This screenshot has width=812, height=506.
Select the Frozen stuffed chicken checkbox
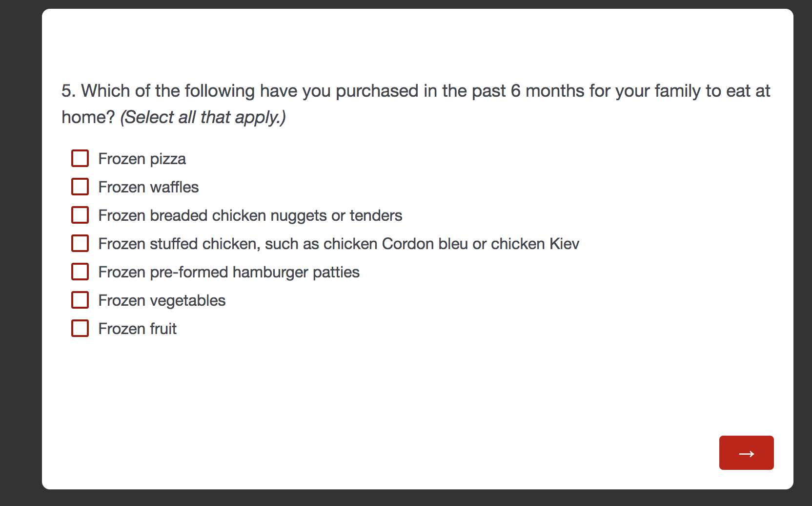(x=80, y=243)
